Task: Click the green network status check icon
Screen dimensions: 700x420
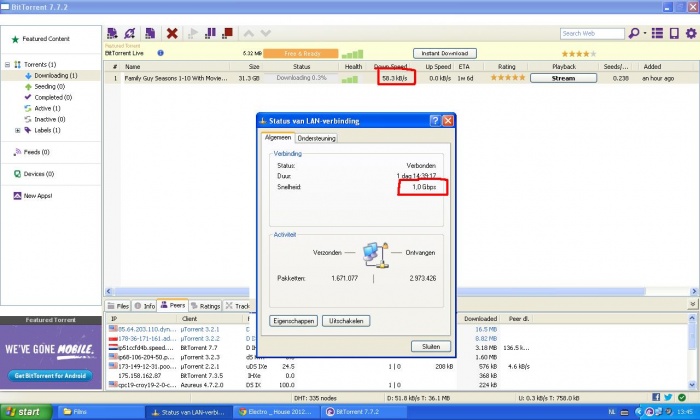Action: [x=682, y=397]
